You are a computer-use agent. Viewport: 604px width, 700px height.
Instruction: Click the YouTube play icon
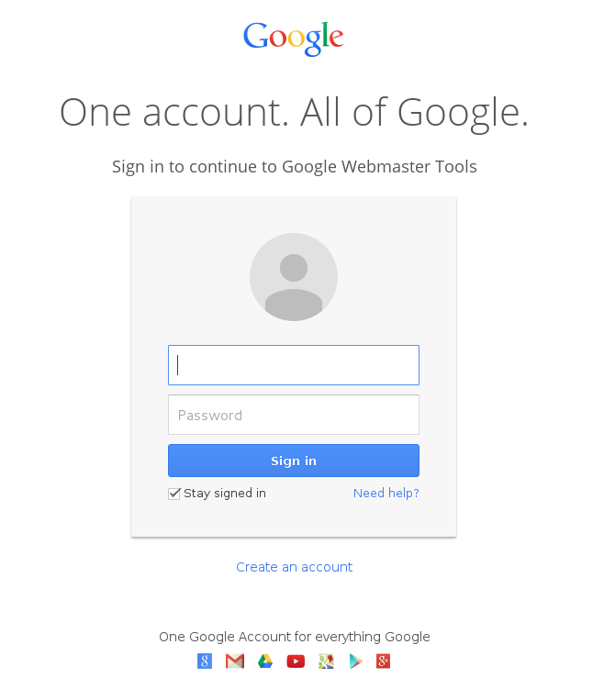(x=296, y=661)
